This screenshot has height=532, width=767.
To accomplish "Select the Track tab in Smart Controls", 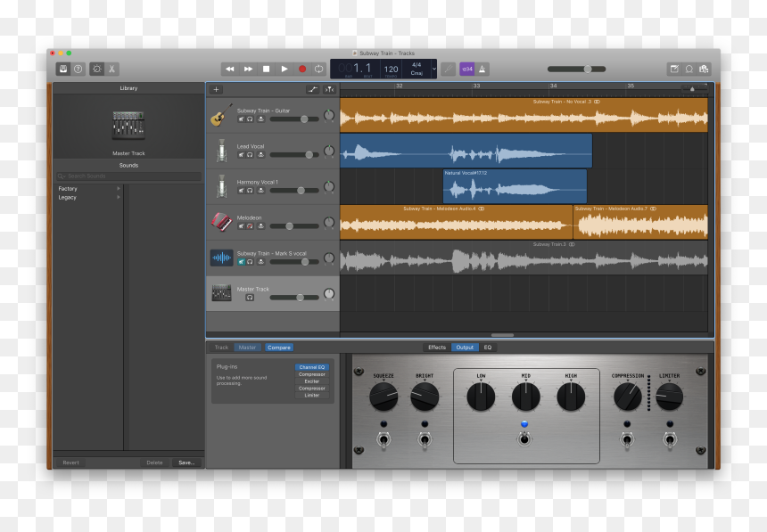I will click(x=221, y=348).
